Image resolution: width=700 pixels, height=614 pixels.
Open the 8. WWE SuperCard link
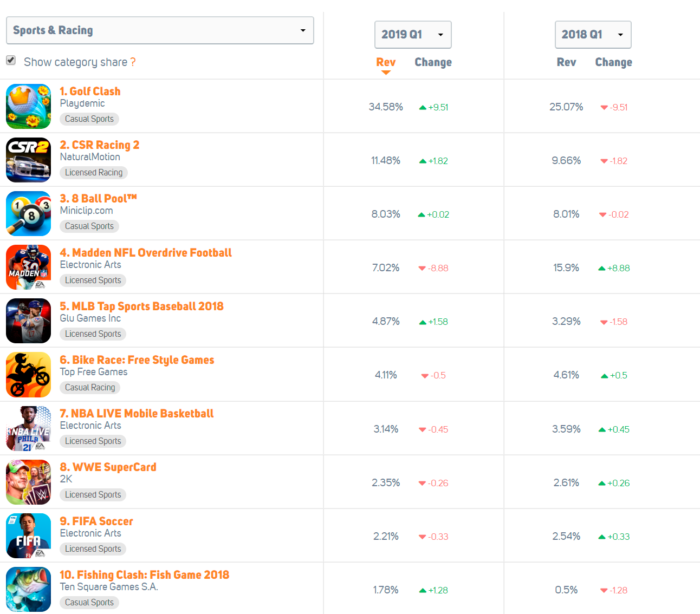point(108,467)
